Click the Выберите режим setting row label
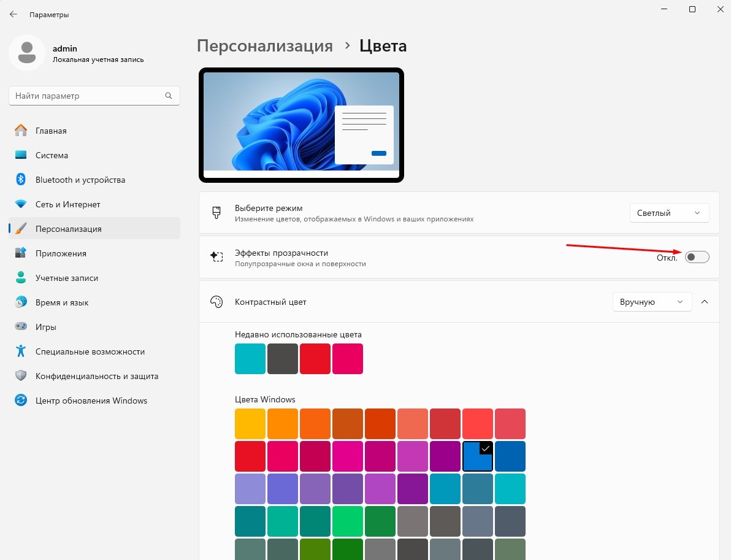Screen dimensions: 731x560 [269, 208]
